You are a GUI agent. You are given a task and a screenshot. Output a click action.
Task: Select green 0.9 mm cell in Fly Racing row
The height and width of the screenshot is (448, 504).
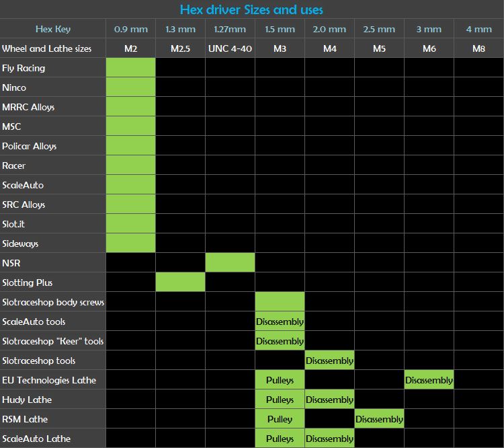(131, 67)
